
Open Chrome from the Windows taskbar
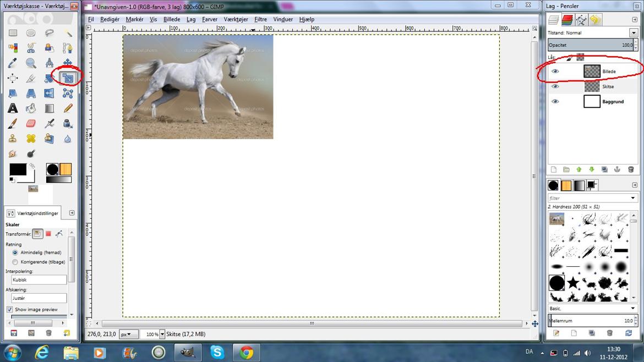(246, 352)
